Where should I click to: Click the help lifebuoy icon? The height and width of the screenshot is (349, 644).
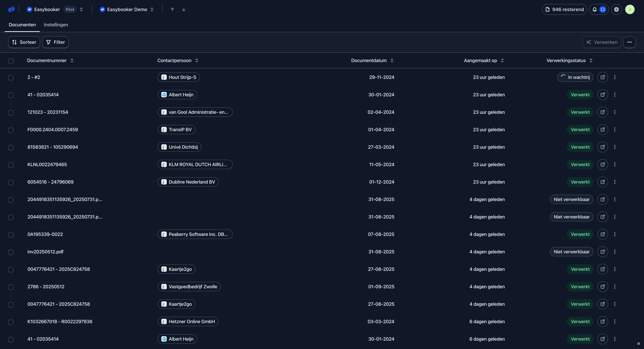[616, 10]
